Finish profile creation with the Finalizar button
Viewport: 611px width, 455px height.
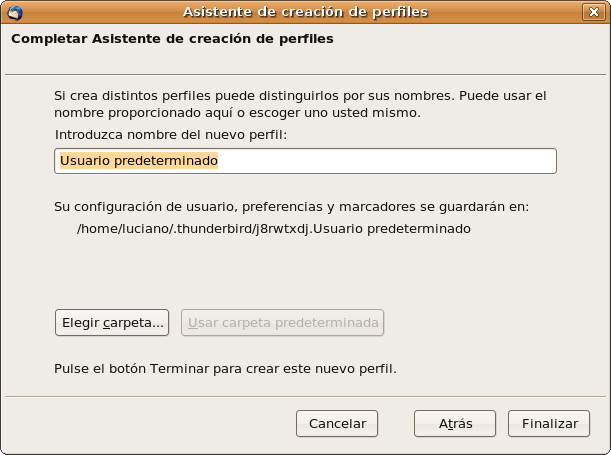550,423
